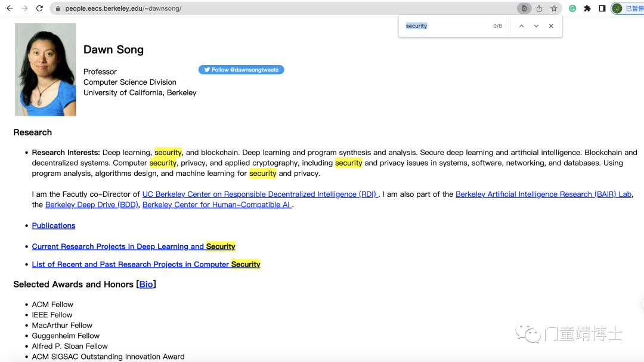Open the Publications link
This screenshot has height=362, width=644.
(54, 225)
